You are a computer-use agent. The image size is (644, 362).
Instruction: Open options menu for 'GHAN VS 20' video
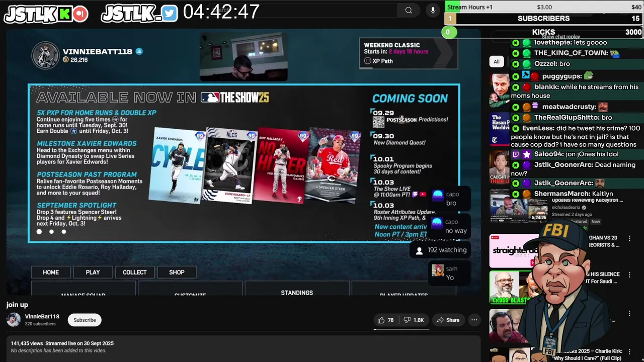(629, 238)
